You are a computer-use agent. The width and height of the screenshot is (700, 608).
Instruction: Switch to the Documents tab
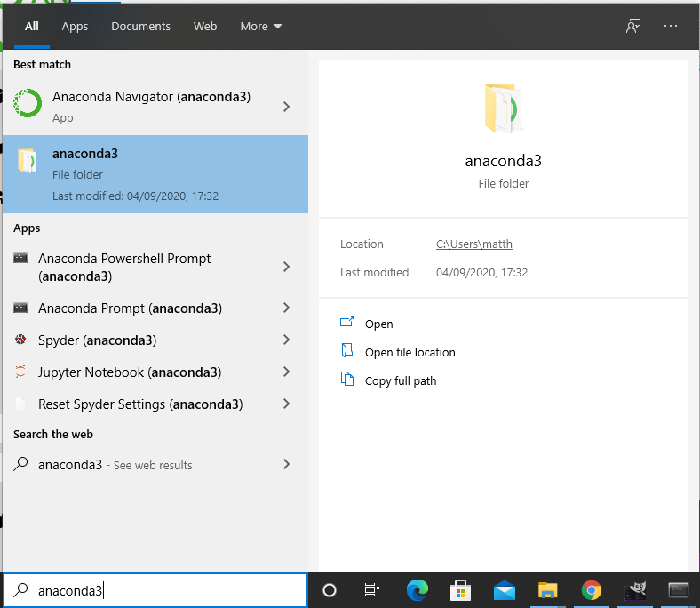pyautogui.click(x=140, y=27)
